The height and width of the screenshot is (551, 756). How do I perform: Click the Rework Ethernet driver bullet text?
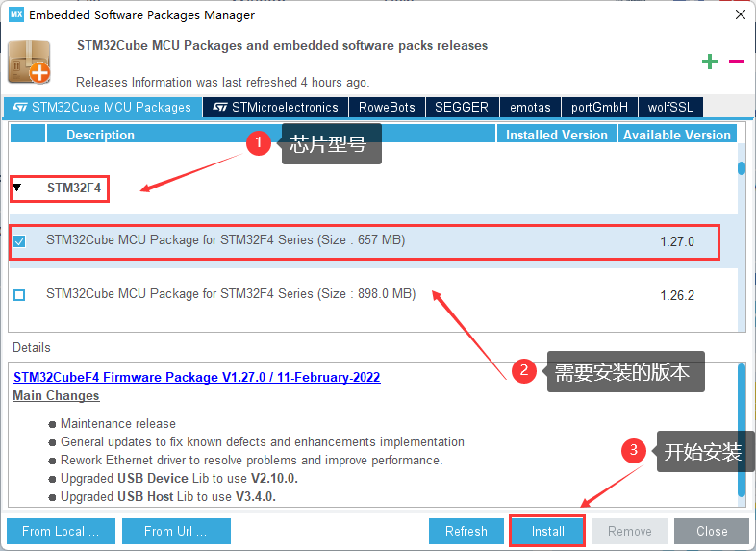(x=252, y=460)
